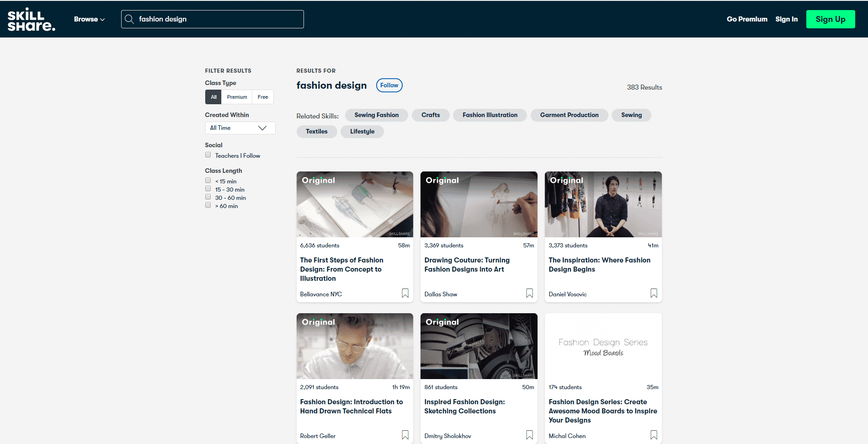Click the Skillshare logo
This screenshot has width=868, height=444.
pyautogui.click(x=31, y=19)
